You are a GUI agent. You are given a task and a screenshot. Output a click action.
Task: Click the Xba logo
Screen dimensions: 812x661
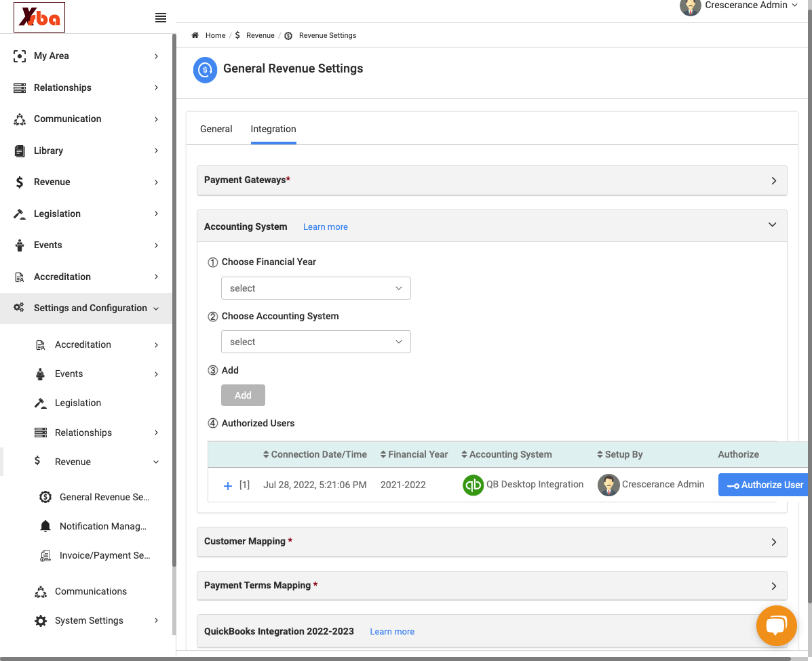coord(39,17)
